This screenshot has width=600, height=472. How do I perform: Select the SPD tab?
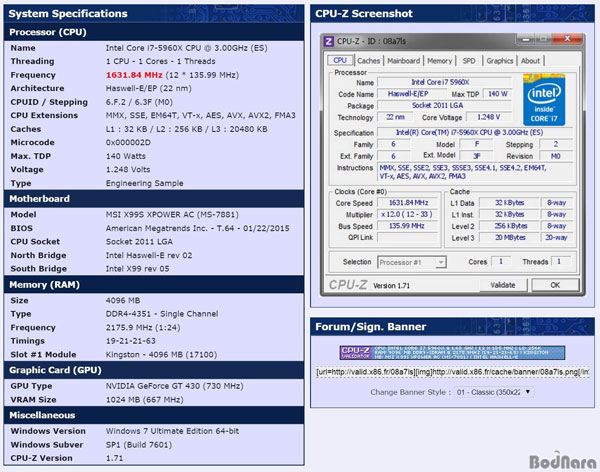point(469,60)
